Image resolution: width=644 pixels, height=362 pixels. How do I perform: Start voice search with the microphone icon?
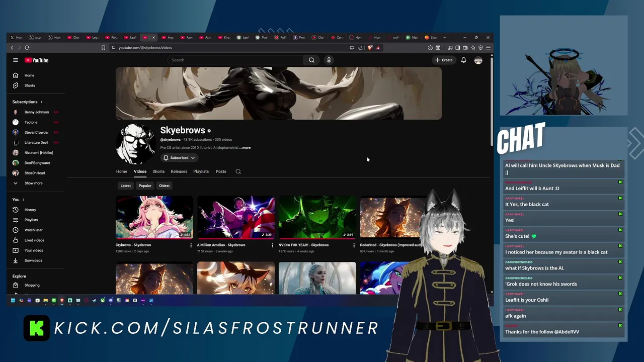[x=329, y=60]
